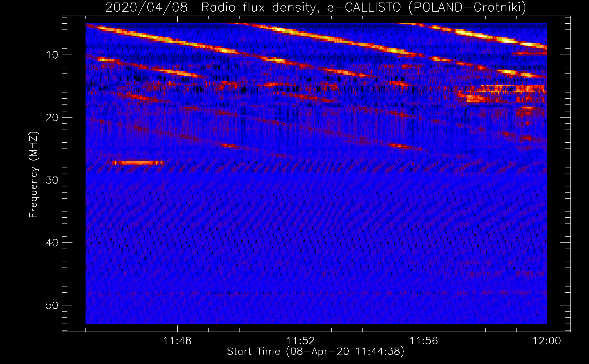Click the frequency tick label '10'

click(x=53, y=55)
